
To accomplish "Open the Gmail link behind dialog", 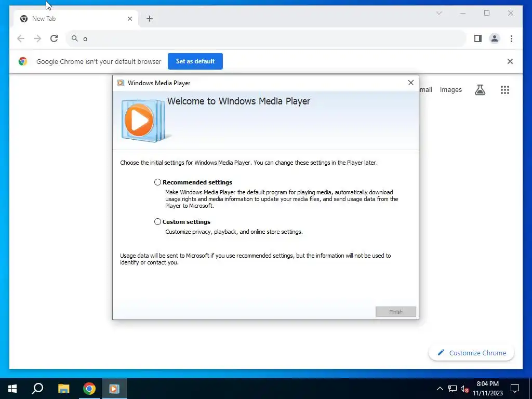I will click(426, 89).
